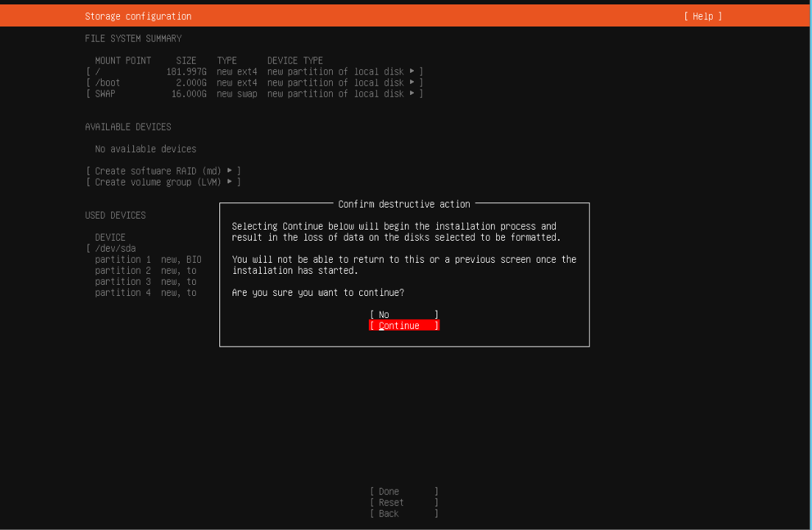
Task: Click the 'FILE SYSTEM SUMMARY' heading
Action: [x=133, y=38]
